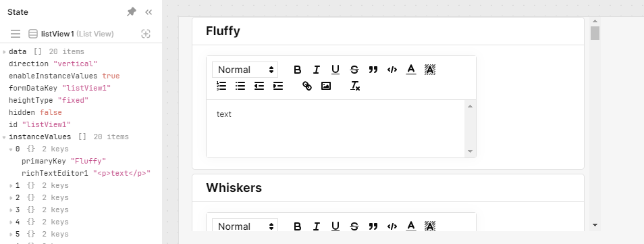Apply strikethrough in Fluffy's editor

coord(354,70)
